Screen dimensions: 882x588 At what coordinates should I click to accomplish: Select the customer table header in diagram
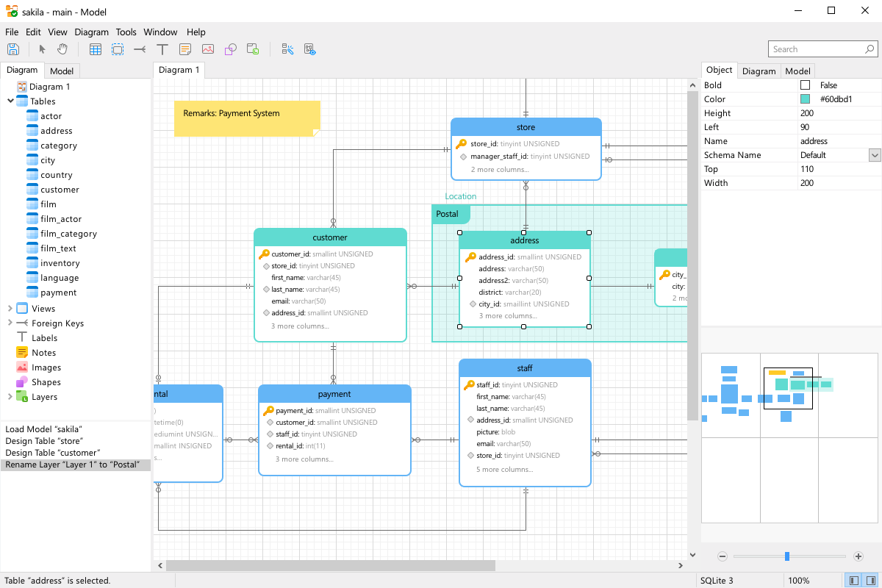point(330,237)
